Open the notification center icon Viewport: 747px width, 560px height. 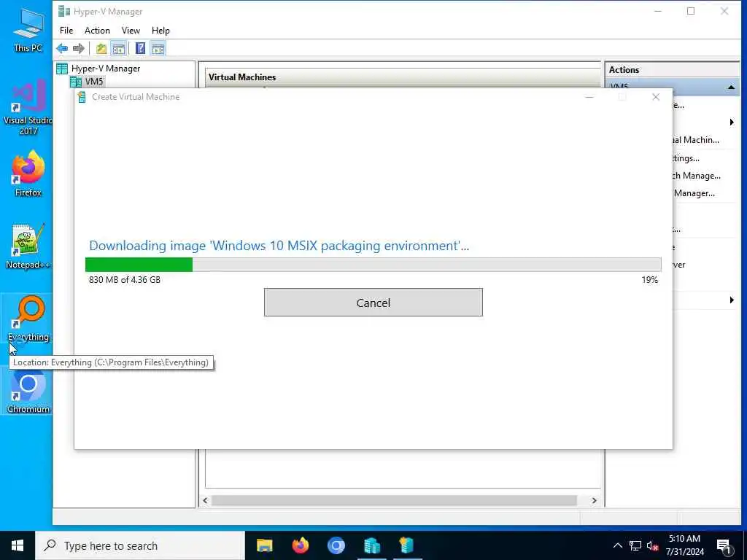pos(724,546)
